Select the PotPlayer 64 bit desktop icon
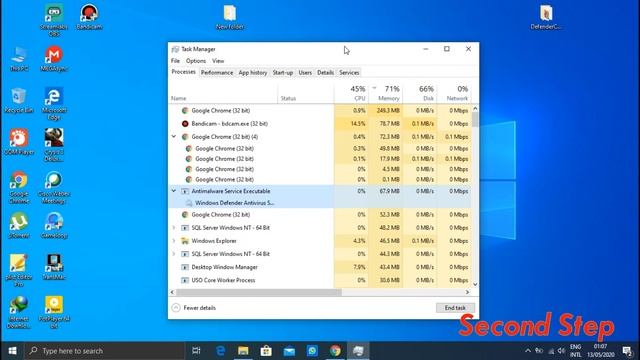Screen dimensions: 640x360 (x=54, y=313)
